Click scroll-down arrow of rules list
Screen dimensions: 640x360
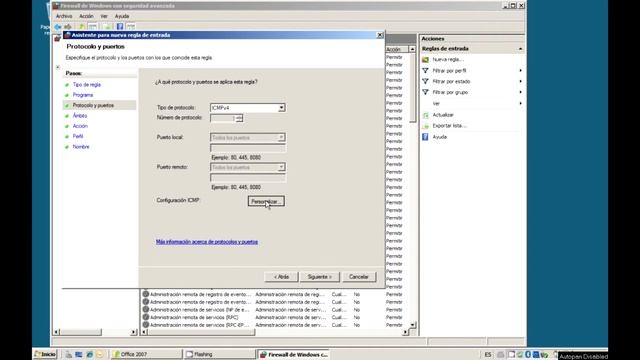(x=412, y=325)
